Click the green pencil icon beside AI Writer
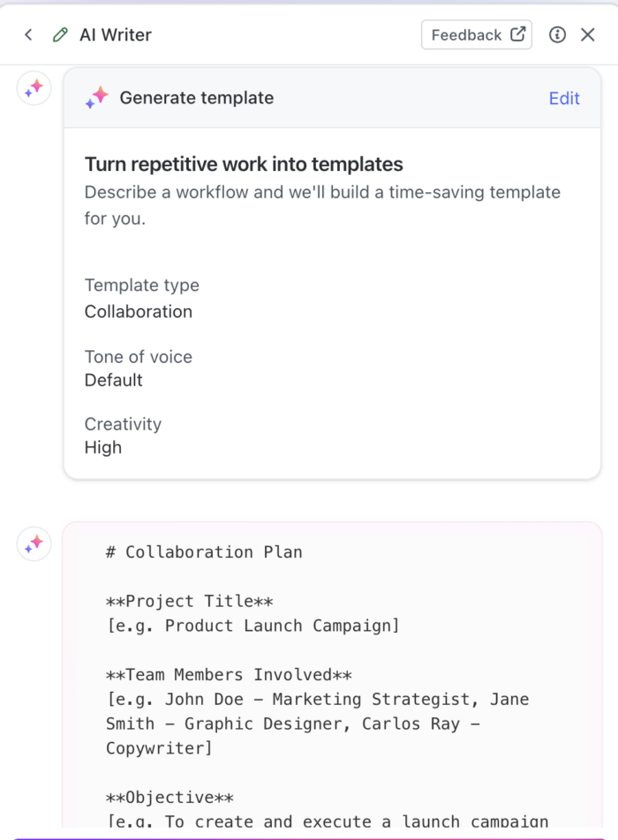Image resolution: width=618 pixels, height=840 pixels. pos(60,35)
